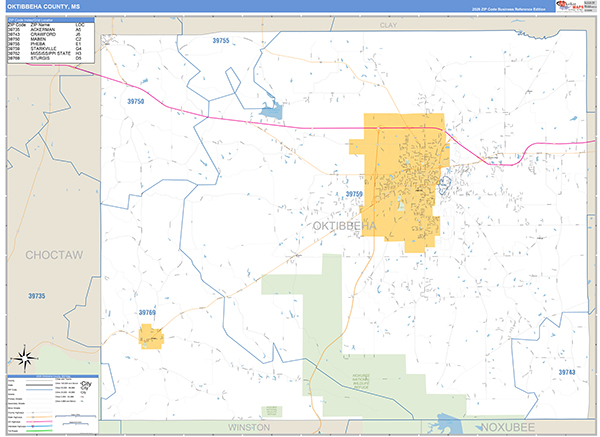Viewport: 600px width, 437px height.
Task: Click the pink US Highways legend line
Action: [x=39, y=422]
